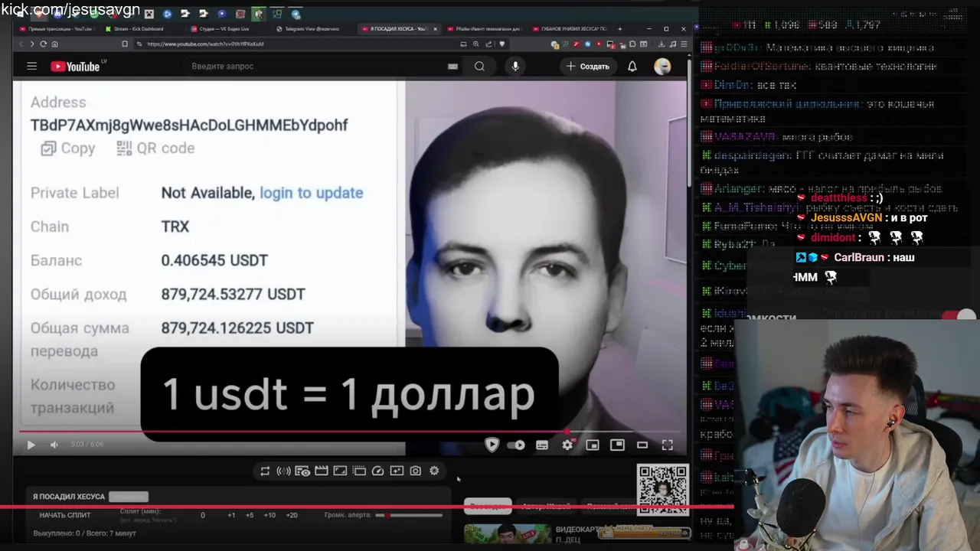The height and width of the screenshot is (551, 980).
Task: Add five minutes with '+5'
Action: [250, 515]
